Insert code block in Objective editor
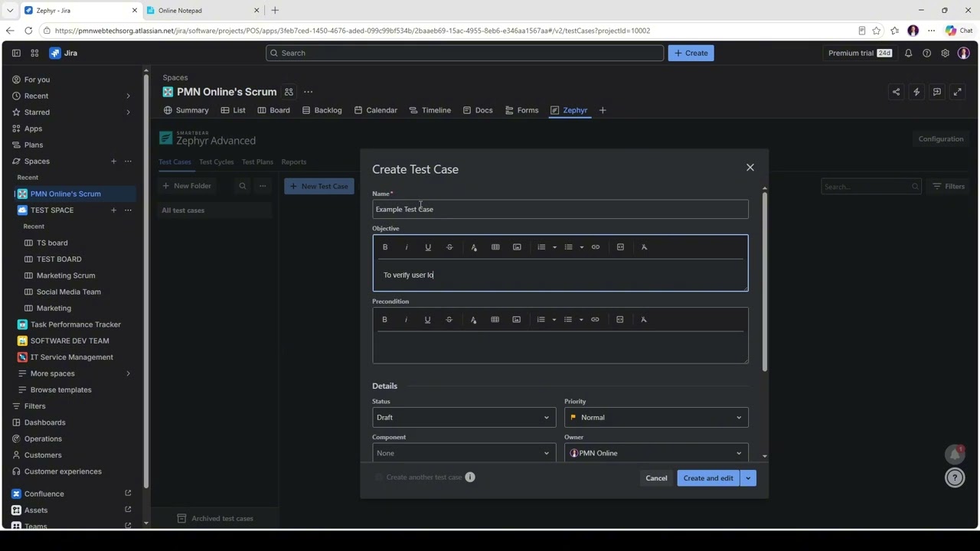The width and height of the screenshot is (980, 551). point(620,247)
